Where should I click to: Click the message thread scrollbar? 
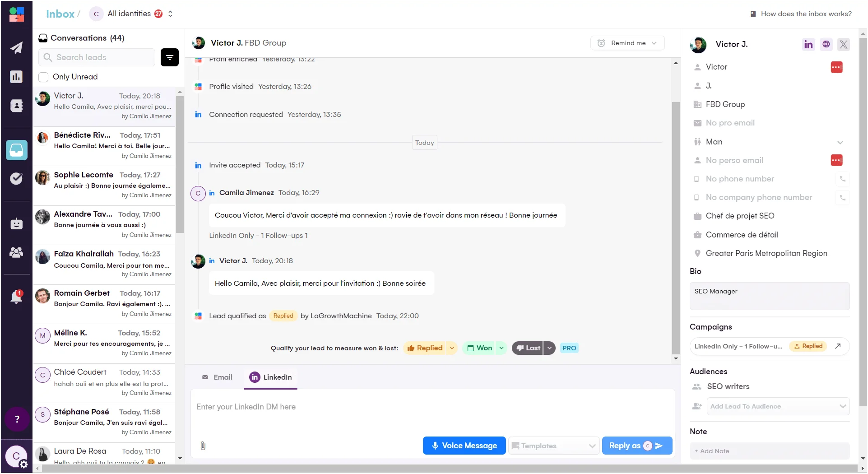click(676, 228)
